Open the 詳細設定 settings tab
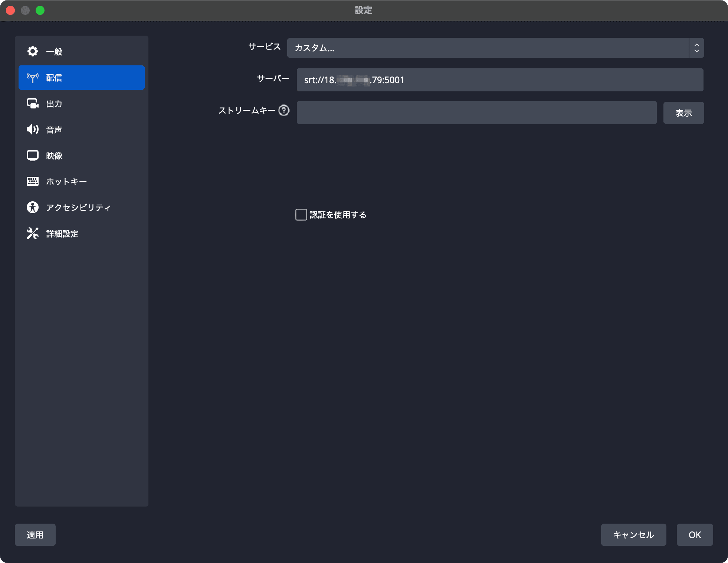Screen dimensions: 728x563 tap(82, 234)
